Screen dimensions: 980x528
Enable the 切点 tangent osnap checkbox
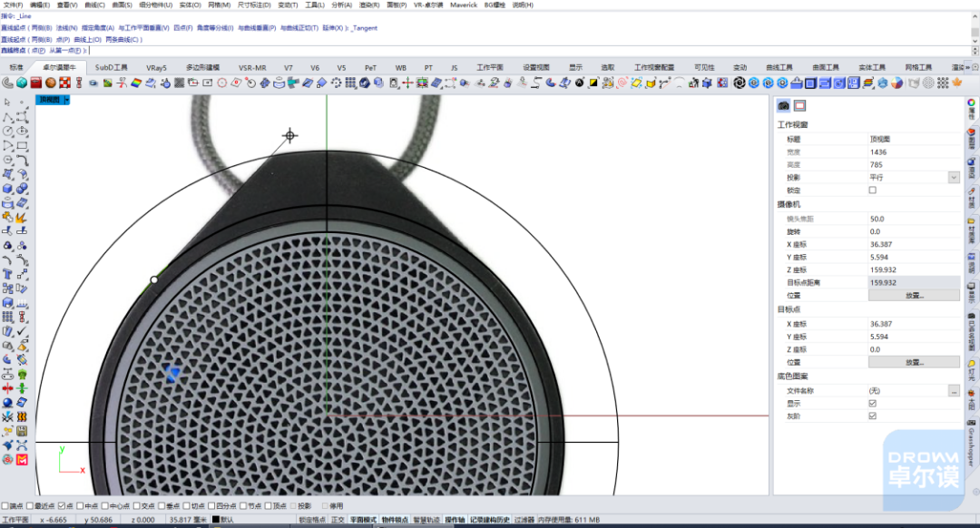coord(186,505)
